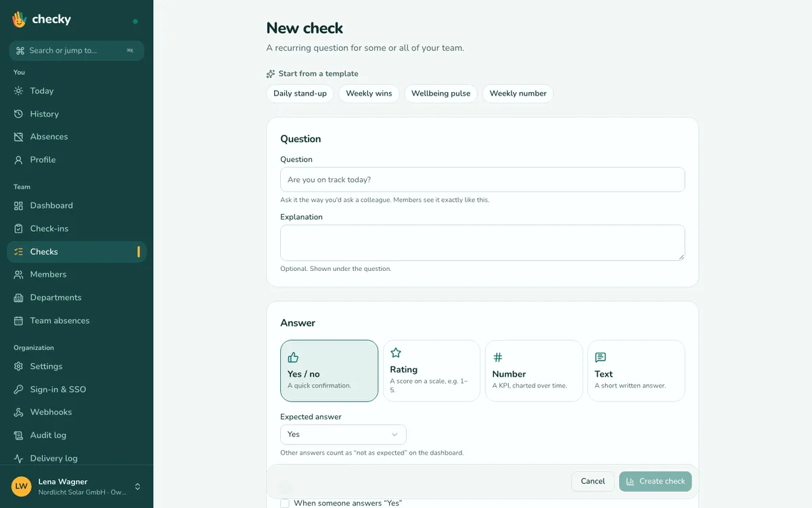The height and width of the screenshot is (508, 812).
Task: Open the Absences page
Action: (76, 137)
